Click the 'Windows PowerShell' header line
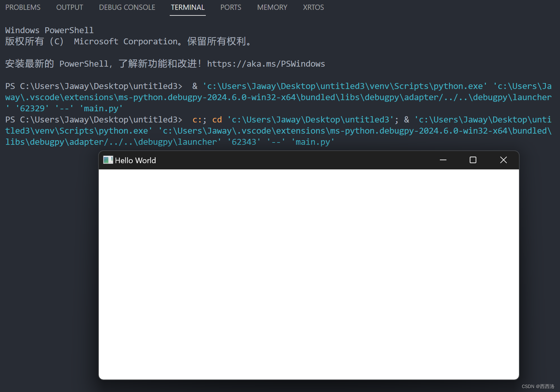 [50, 30]
